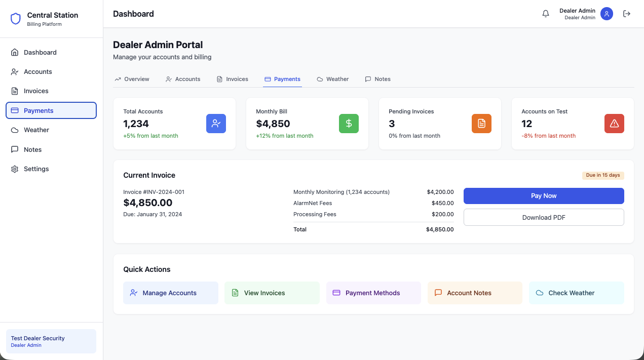Select the Payments tab
The height and width of the screenshot is (360, 644).
pos(282,79)
